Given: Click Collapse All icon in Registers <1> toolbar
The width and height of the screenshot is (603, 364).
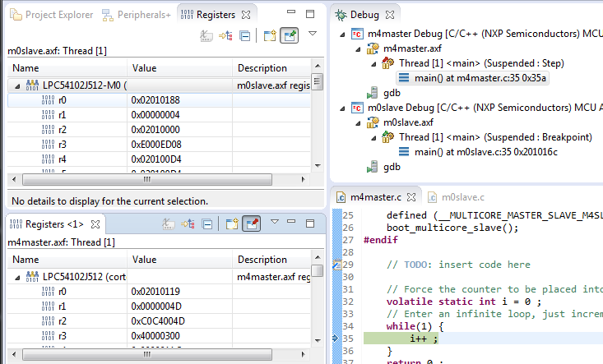Looking at the screenshot, I should pyautogui.click(x=207, y=223).
